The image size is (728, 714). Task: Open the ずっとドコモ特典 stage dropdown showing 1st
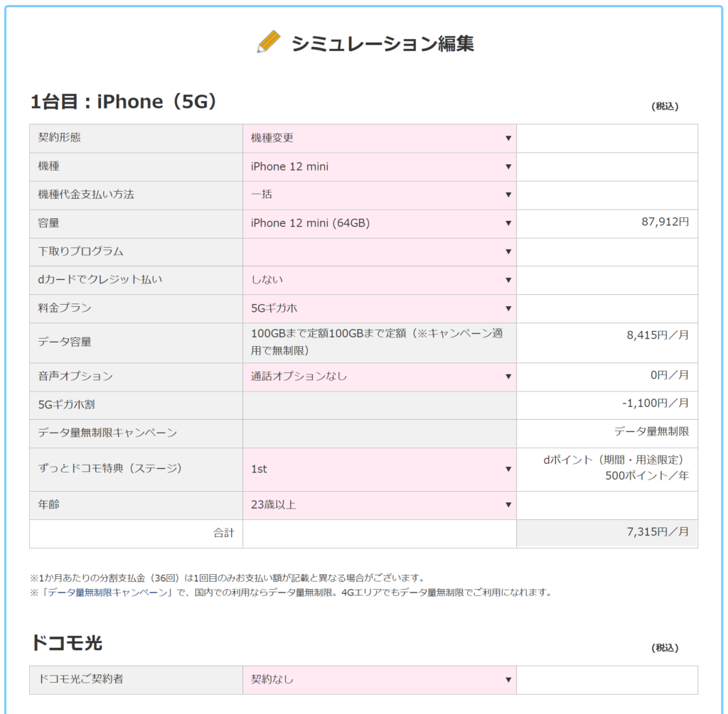point(380,469)
